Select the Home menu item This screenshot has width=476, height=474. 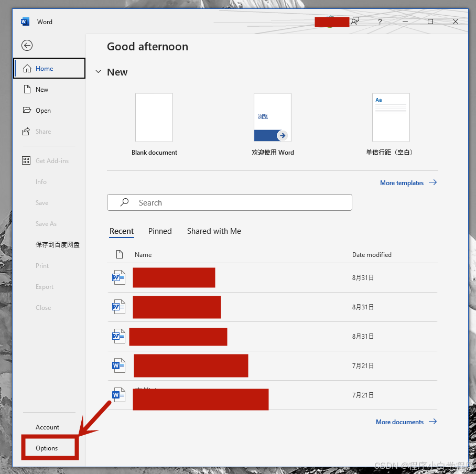coord(49,68)
